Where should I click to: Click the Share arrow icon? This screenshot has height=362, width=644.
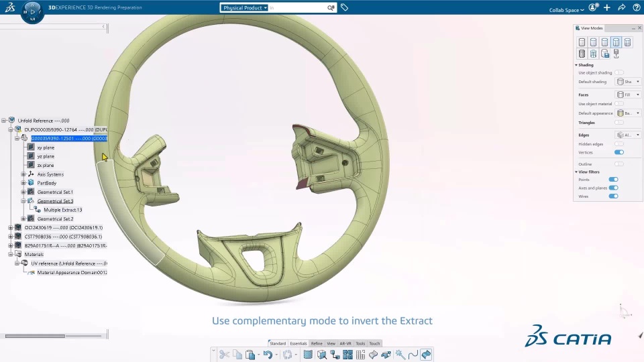pos(621,7)
